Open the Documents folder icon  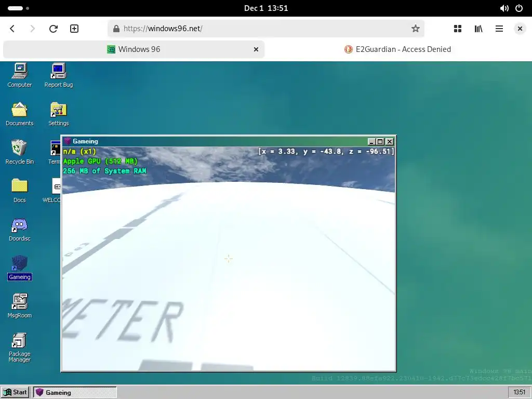pos(20,114)
